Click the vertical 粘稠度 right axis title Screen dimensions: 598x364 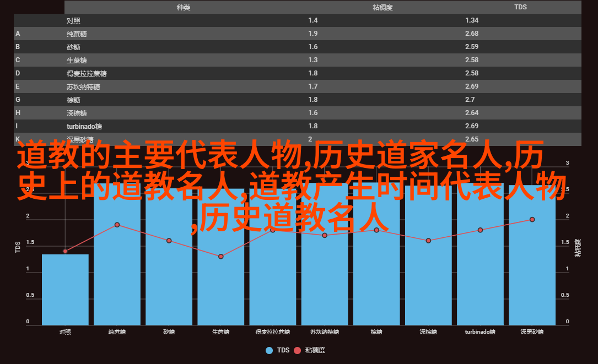pos(578,247)
